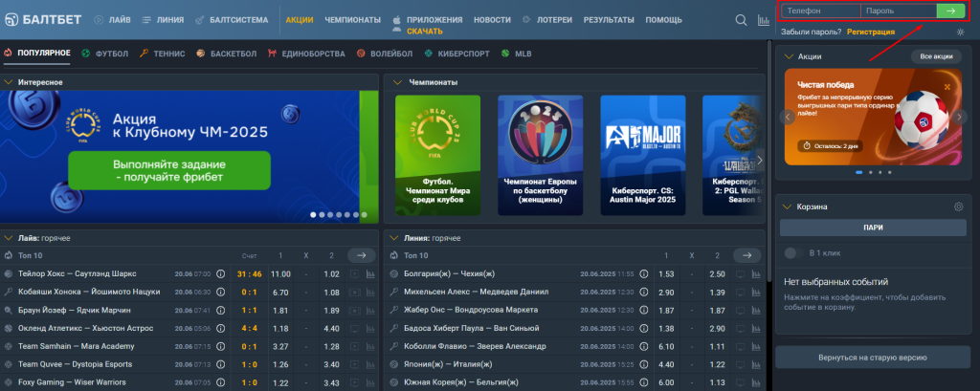This screenshot has height=391, width=980.
Task: Show next promo in Акции carousel
Action: point(959,117)
